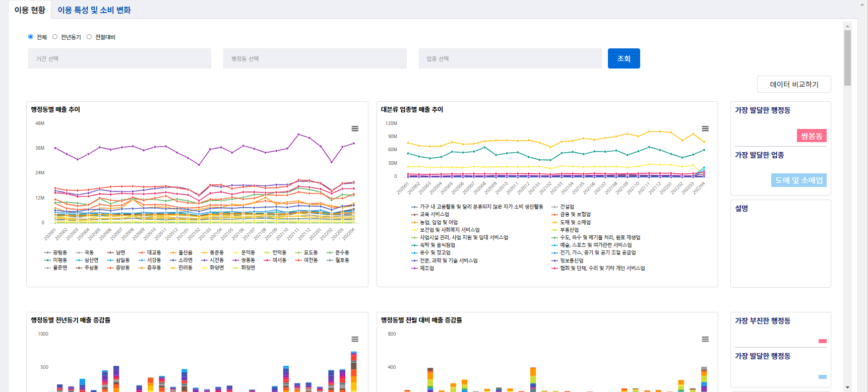Toggle 중앙동 series in legend

(x=118, y=268)
